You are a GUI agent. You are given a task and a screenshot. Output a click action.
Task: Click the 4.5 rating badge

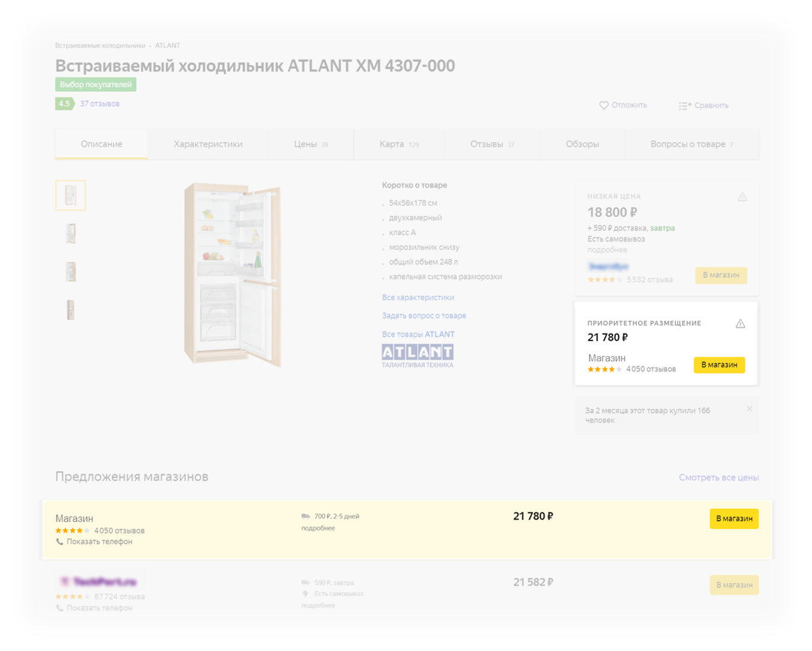pos(65,104)
